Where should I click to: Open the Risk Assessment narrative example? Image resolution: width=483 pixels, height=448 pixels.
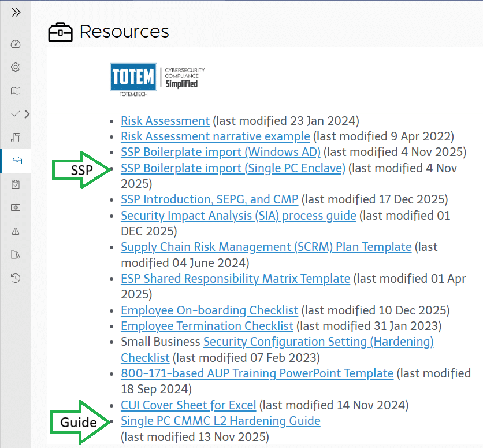214,136
